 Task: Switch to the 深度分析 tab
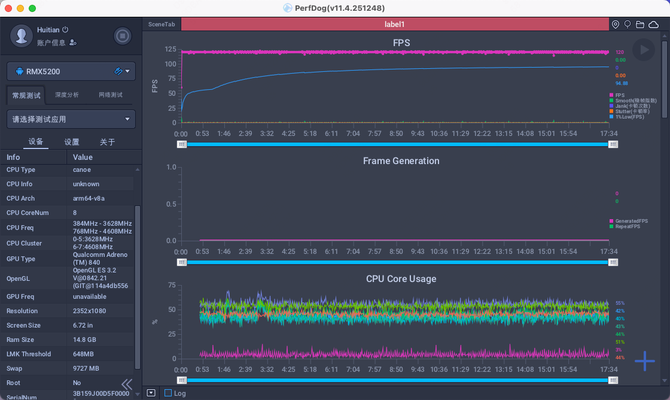67,95
